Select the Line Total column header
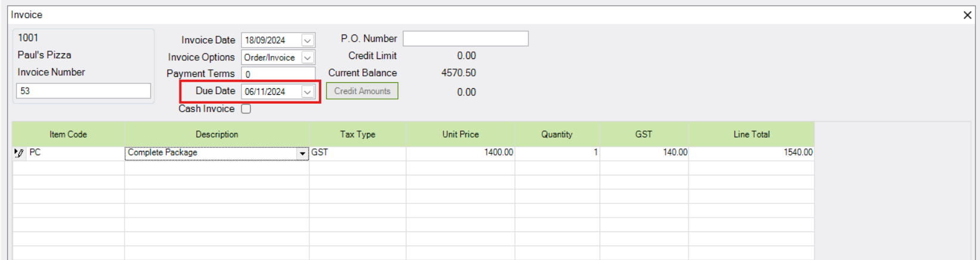Screen dimensions: 980x260 click(752, 135)
